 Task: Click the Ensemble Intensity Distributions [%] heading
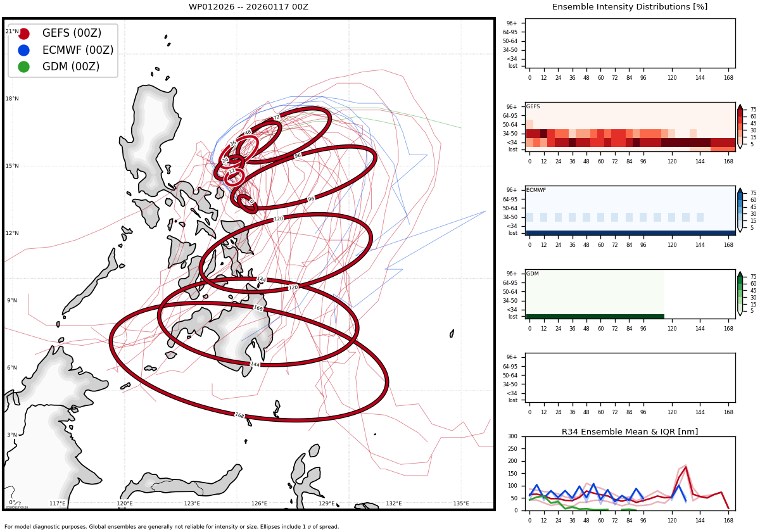pyautogui.click(x=630, y=7)
